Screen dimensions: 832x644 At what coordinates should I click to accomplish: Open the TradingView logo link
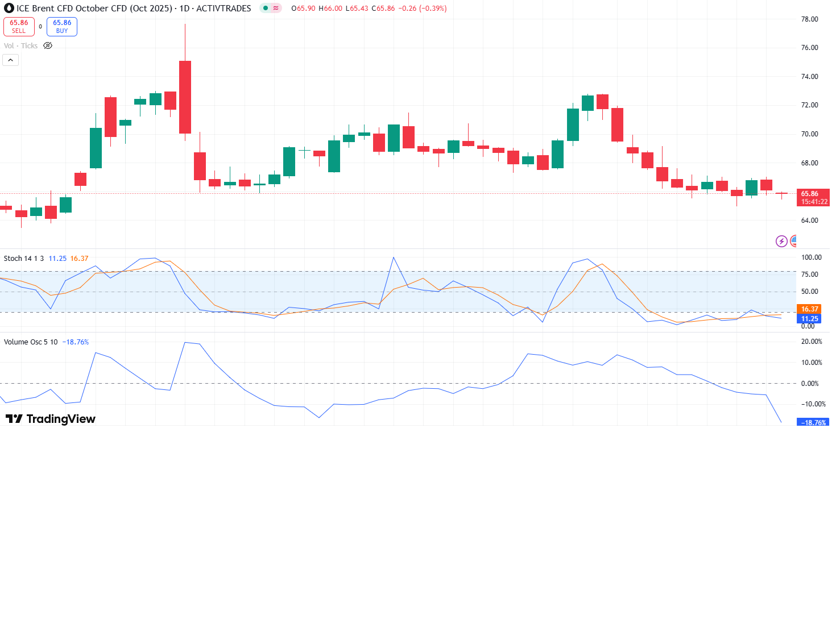[x=51, y=419]
